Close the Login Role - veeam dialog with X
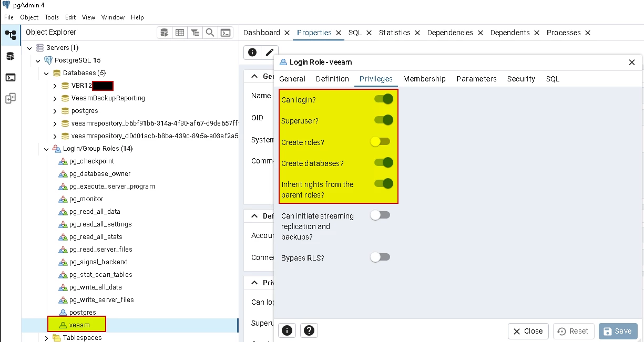Viewport: 644px width, 342px height. coord(632,62)
